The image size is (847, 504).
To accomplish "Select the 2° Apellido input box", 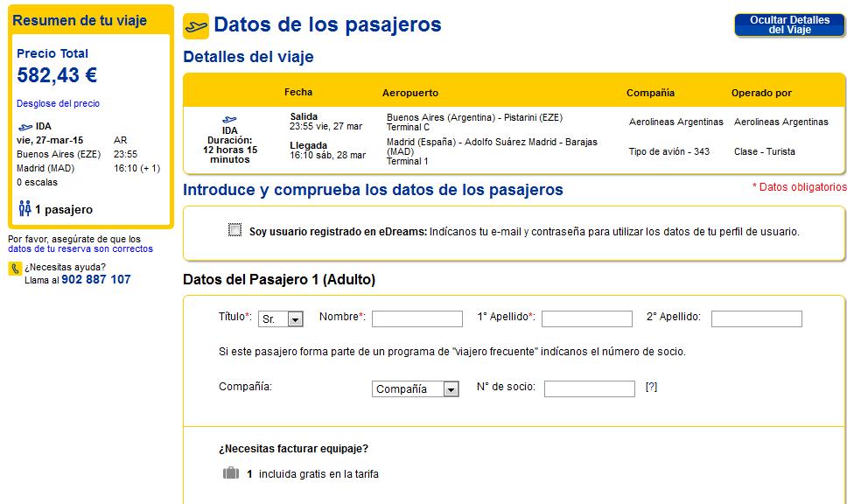I will 756,318.
